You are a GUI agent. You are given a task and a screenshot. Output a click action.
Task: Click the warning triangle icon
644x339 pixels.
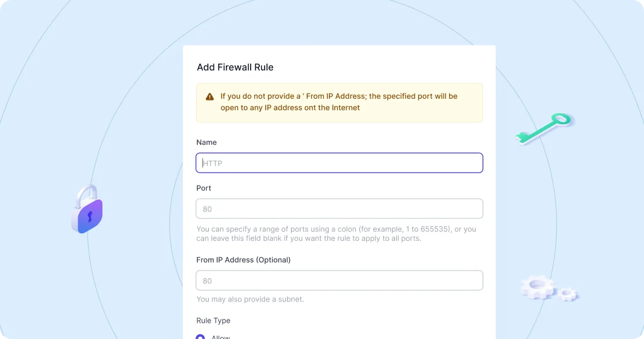tap(210, 96)
